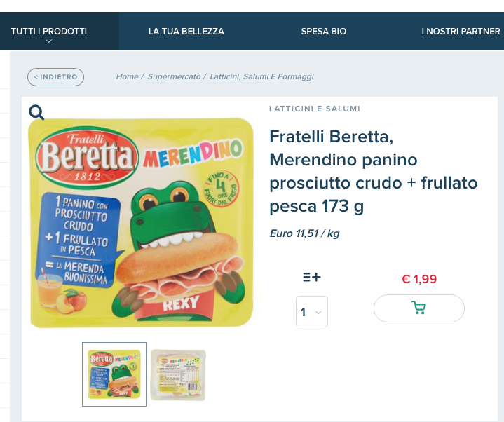This screenshot has width=504, height=422.
Task: Click the Euro 11,51 / kg unit price
Action: point(304,233)
